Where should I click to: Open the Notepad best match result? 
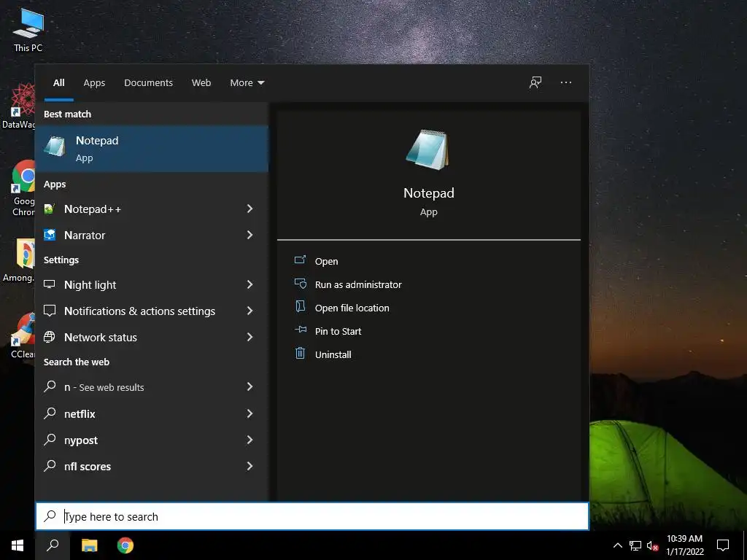click(152, 149)
